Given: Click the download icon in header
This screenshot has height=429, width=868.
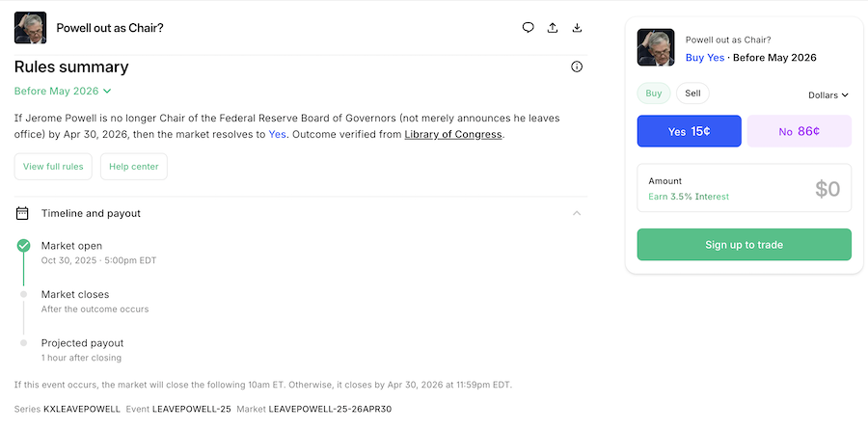Looking at the screenshot, I should point(577,27).
